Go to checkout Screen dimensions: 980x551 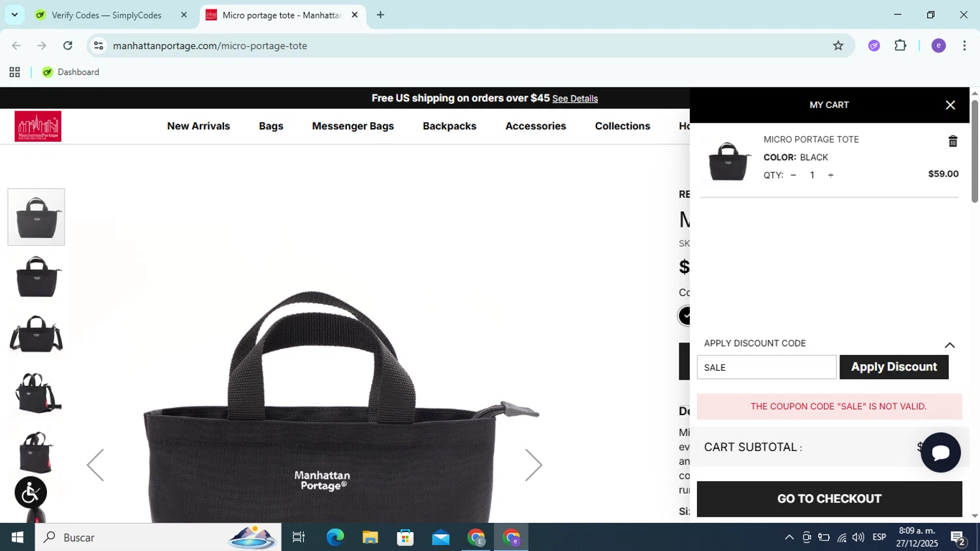click(829, 499)
